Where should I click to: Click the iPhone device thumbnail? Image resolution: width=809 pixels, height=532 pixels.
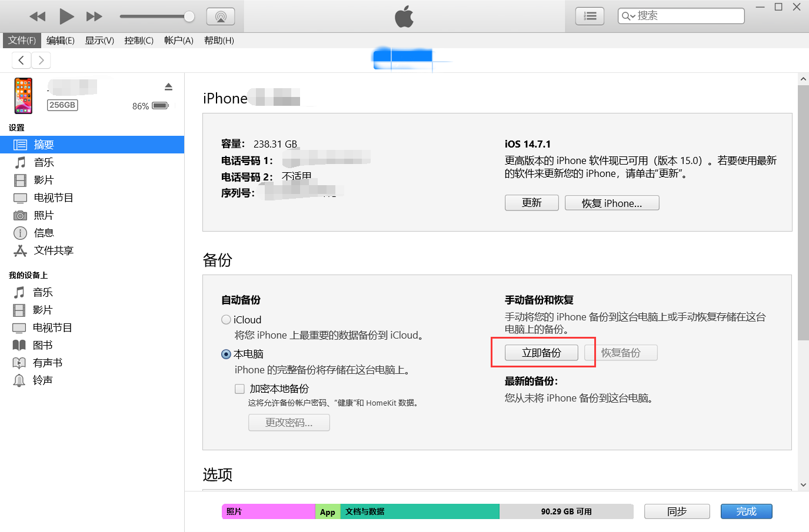tap(24, 96)
